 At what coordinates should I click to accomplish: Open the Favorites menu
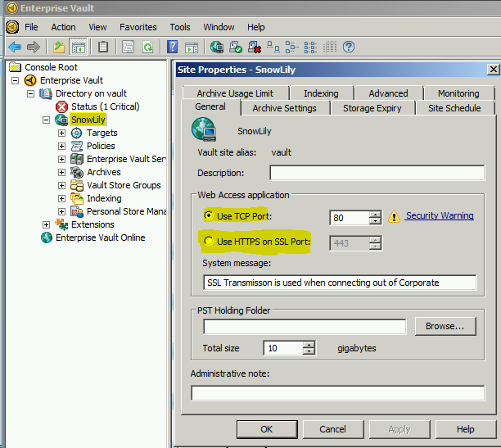click(138, 27)
